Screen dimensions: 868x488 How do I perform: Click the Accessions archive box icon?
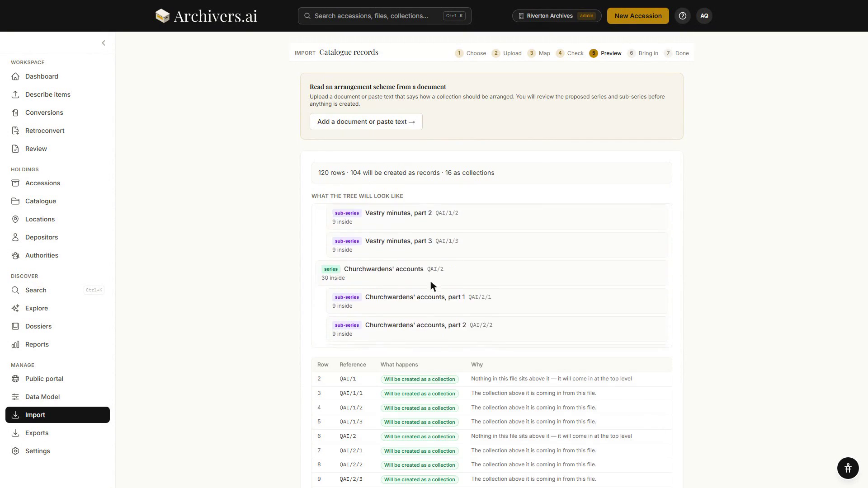click(x=15, y=183)
